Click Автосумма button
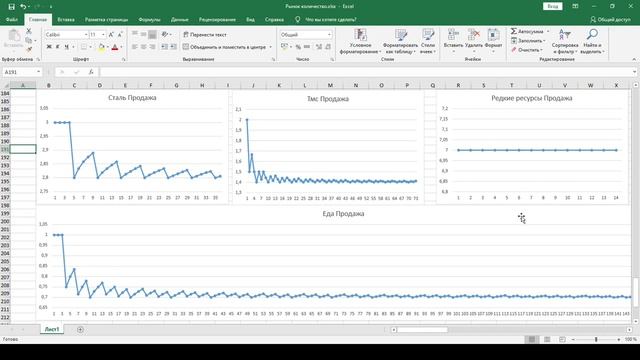 (527, 31)
